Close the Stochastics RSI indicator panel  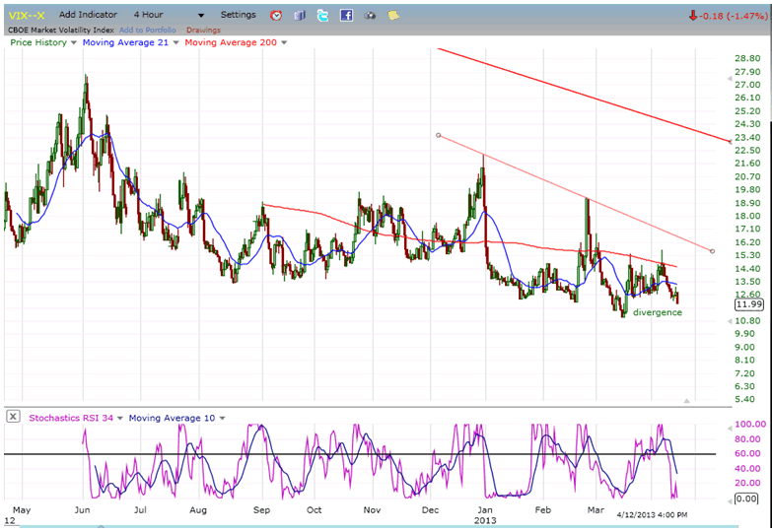(14, 417)
